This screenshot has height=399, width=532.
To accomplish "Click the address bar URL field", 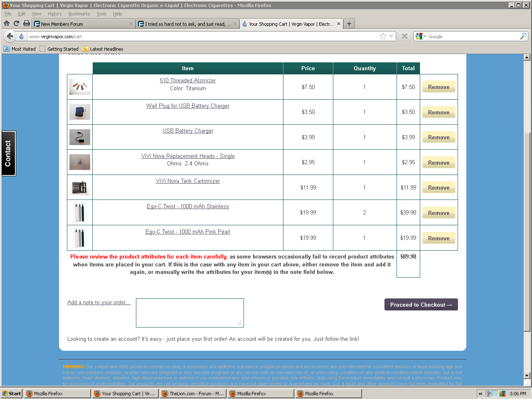I will coord(203,37).
